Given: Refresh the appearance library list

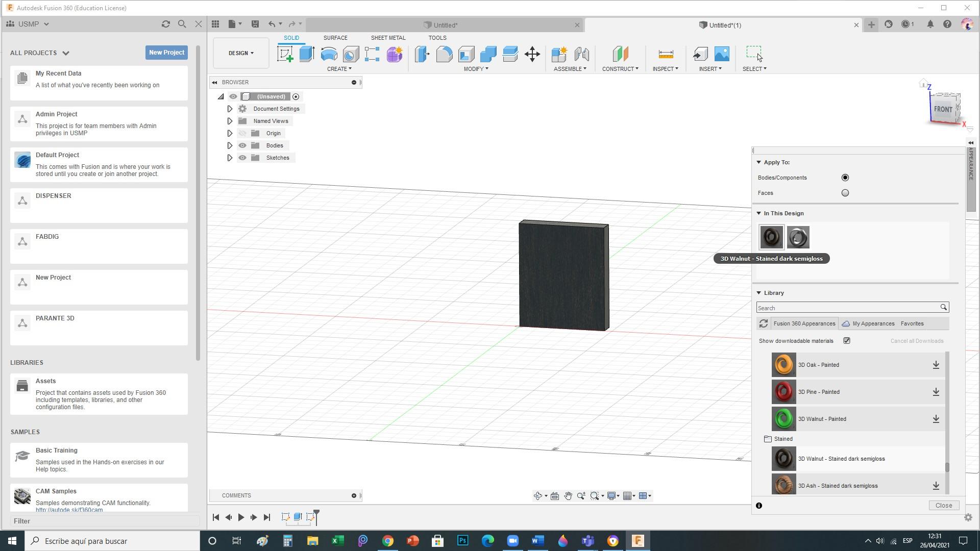Looking at the screenshot, I should pos(763,323).
